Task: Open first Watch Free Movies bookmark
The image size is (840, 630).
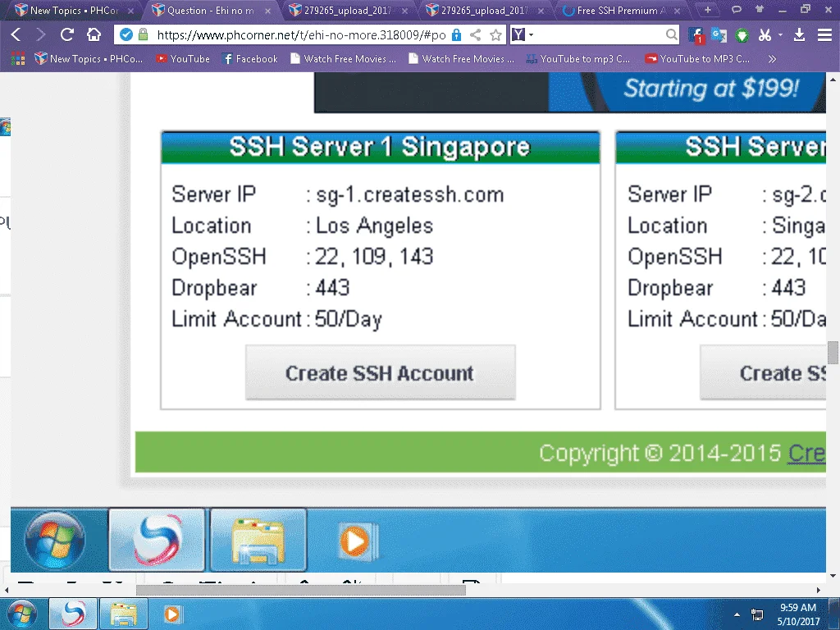Action: point(343,59)
